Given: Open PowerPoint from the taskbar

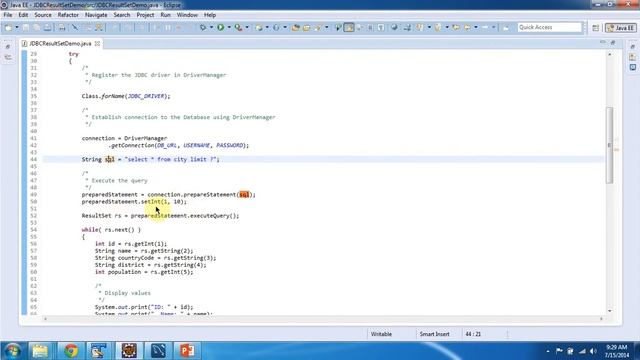Looking at the screenshot, I should [x=187, y=351].
